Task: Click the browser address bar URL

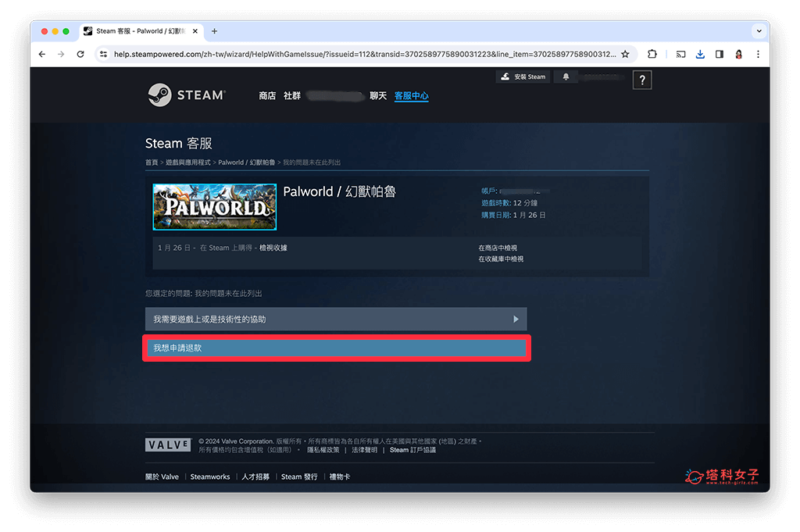Action: coord(359,55)
